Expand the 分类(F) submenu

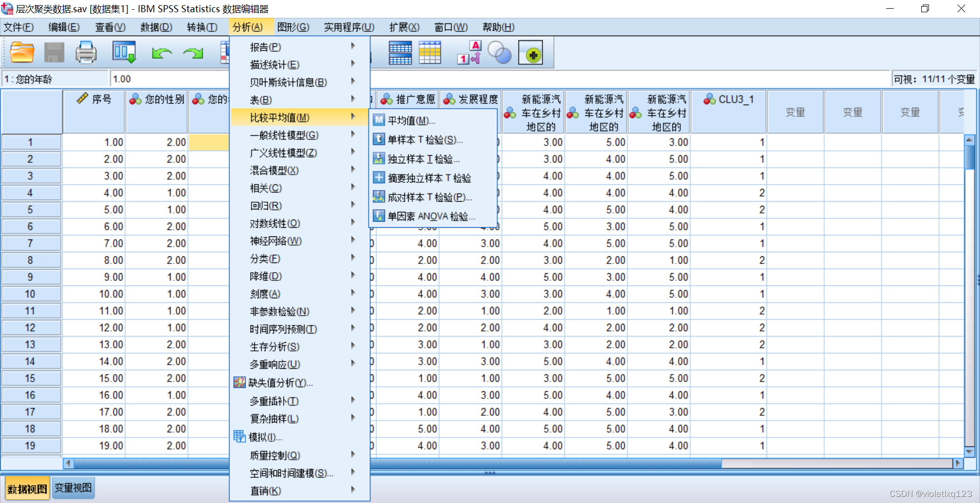(x=299, y=259)
